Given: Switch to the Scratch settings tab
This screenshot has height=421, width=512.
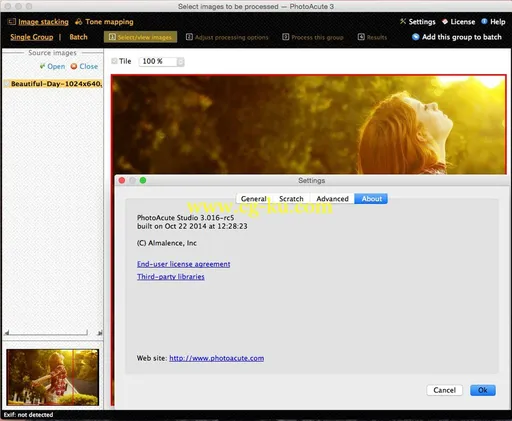Looking at the screenshot, I should [x=291, y=199].
